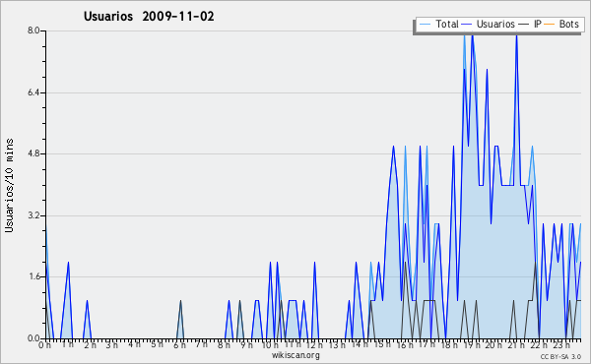Click the '7 h' x-axis label
This screenshot has width=591, height=364.
202,343
